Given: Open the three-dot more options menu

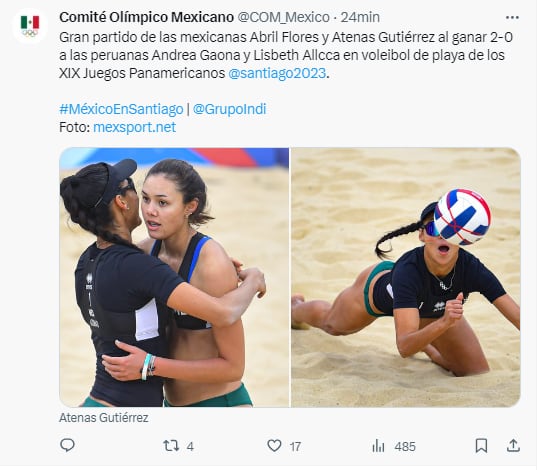Looking at the screenshot, I should coord(512,17).
